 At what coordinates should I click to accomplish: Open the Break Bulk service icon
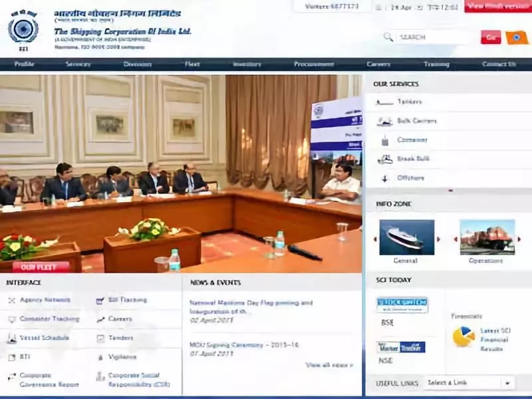click(385, 159)
